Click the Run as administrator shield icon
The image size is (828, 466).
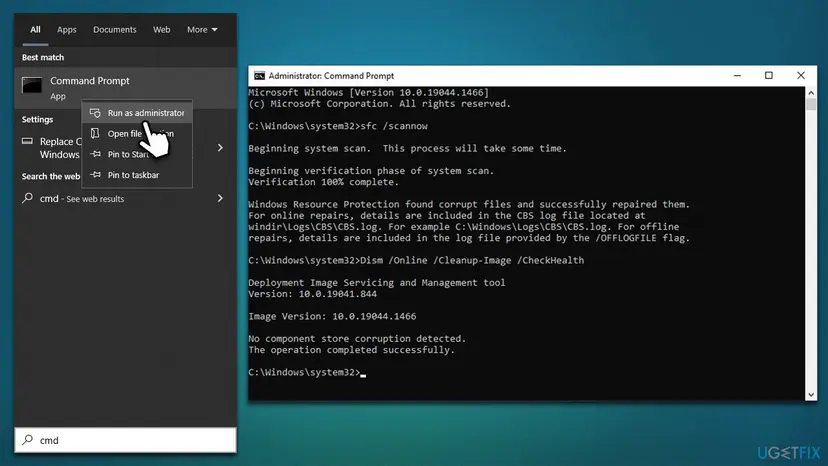[x=95, y=113]
